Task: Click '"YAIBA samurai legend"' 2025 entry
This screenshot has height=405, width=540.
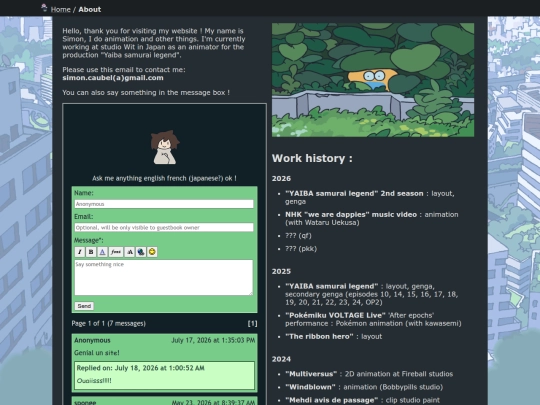Action: (332, 287)
